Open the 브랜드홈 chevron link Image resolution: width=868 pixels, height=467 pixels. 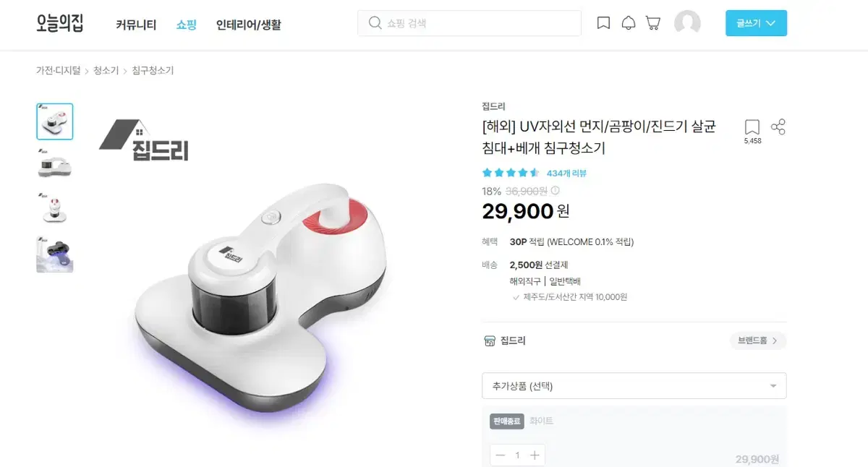(758, 340)
